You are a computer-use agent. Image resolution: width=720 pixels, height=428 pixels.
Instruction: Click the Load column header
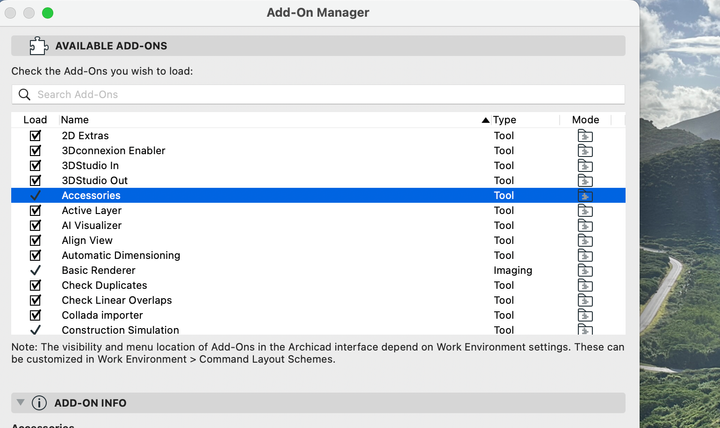coord(35,120)
